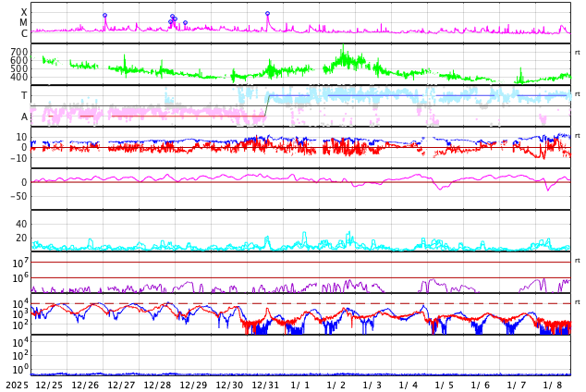Image resolution: width=586 pixels, height=392 pixels.
Task: Click the A sector label
Action: pos(24,116)
